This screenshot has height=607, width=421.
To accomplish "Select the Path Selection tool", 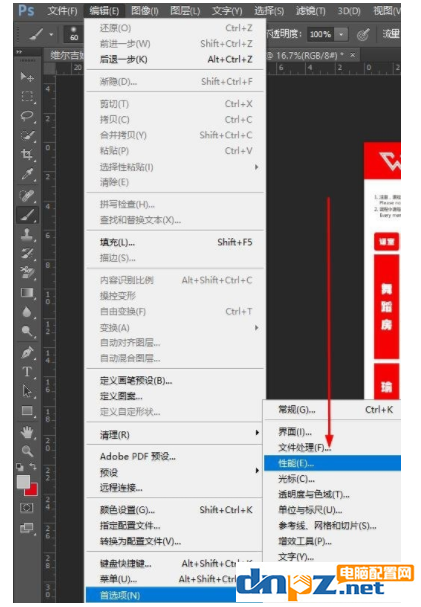I will click(27, 391).
